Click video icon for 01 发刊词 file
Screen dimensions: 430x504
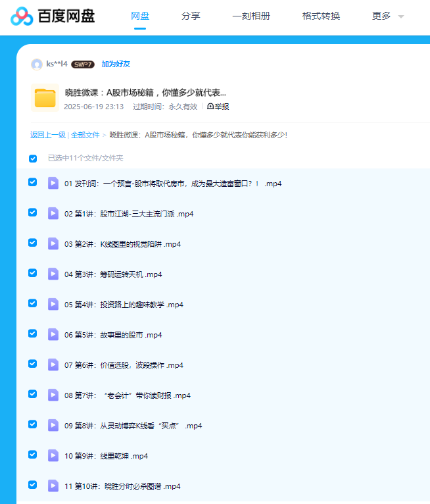pyautogui.click(x=53, y=183)
